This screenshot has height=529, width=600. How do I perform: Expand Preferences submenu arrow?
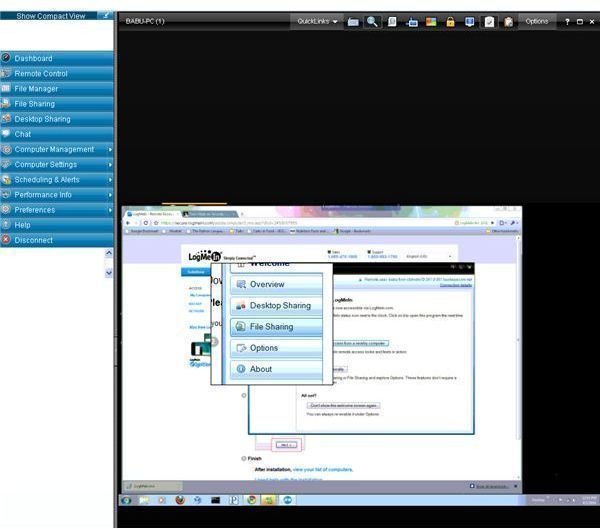[110, 210]
